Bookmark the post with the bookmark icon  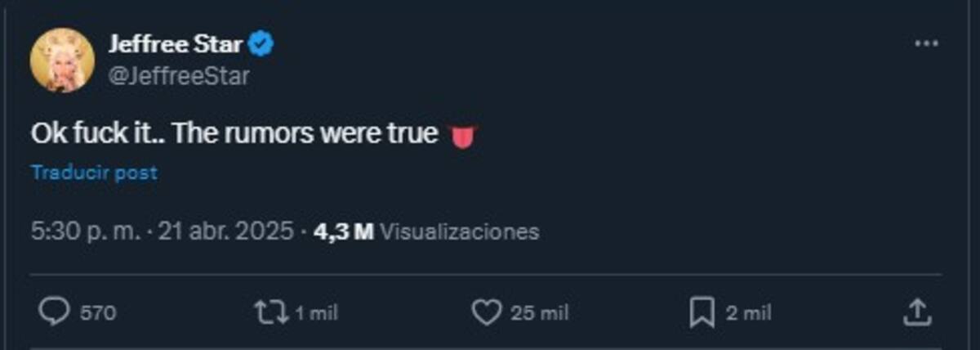[x=703, y=312]
